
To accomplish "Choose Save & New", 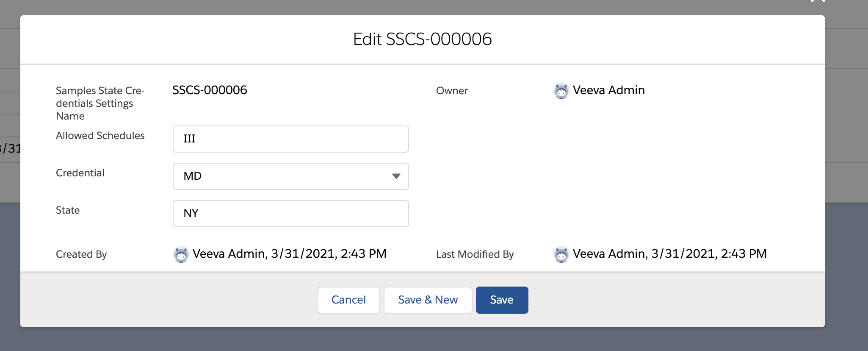I will coord(428,300).
